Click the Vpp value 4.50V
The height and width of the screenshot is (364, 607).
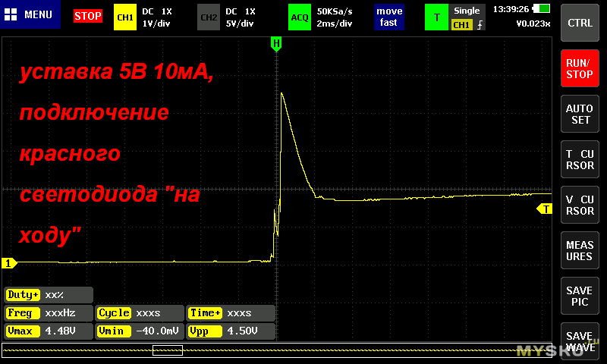[243, 331]
